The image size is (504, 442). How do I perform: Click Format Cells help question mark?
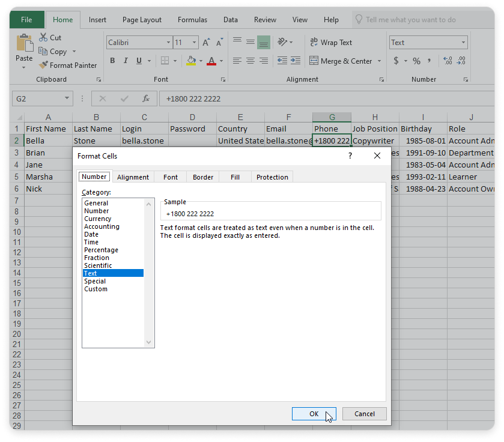pos(350,156)
